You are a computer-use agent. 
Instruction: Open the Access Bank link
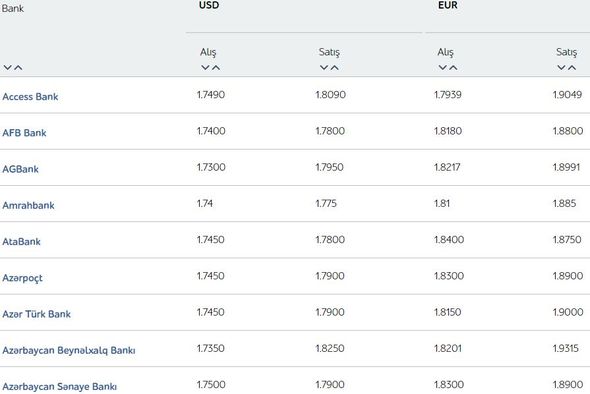click(x=30, y=97)
